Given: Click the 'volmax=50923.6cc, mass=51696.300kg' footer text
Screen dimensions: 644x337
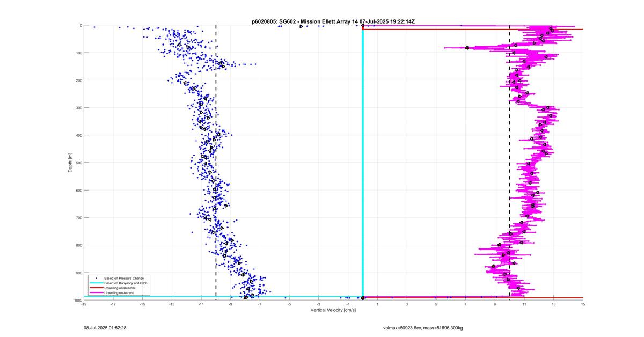Looking at the screenshot, I should pos(423,327).
